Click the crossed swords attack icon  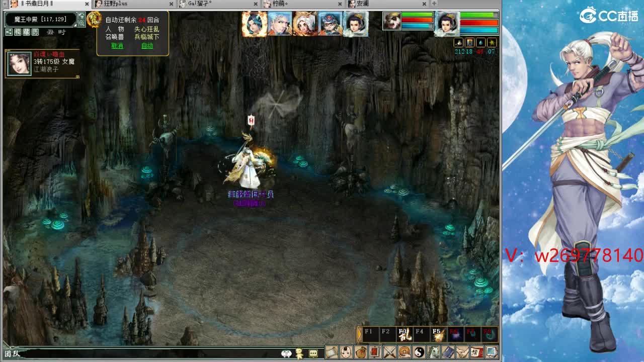(390, 352)
